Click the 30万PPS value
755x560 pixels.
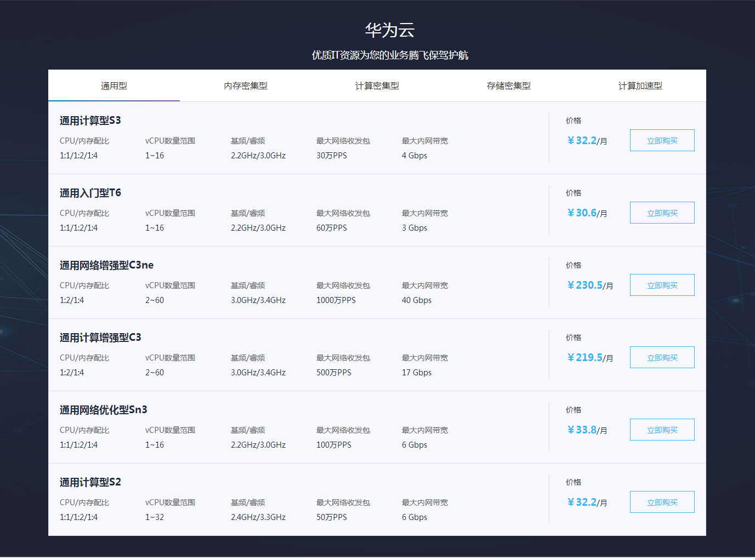[332, 156]
